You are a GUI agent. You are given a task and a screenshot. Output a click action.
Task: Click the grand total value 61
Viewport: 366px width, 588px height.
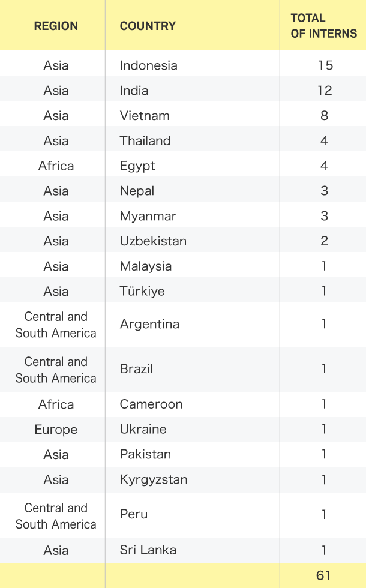pos(323,575)
